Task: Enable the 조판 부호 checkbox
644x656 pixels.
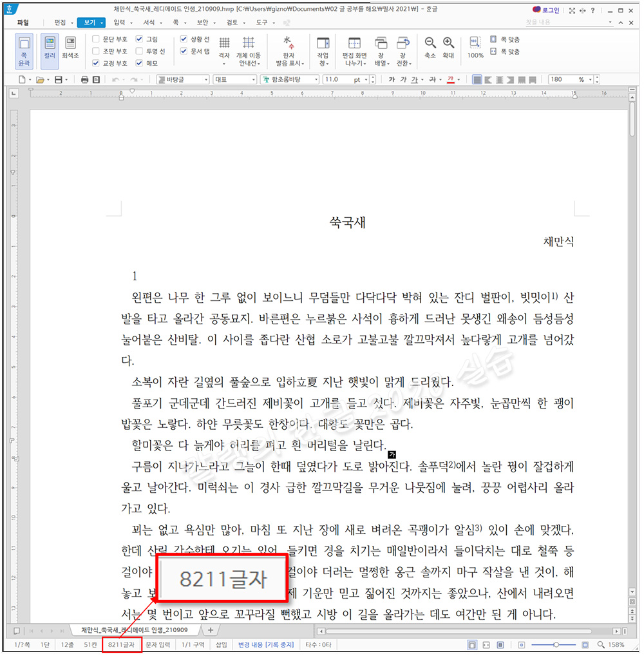Action: click(x=96, y=51)
